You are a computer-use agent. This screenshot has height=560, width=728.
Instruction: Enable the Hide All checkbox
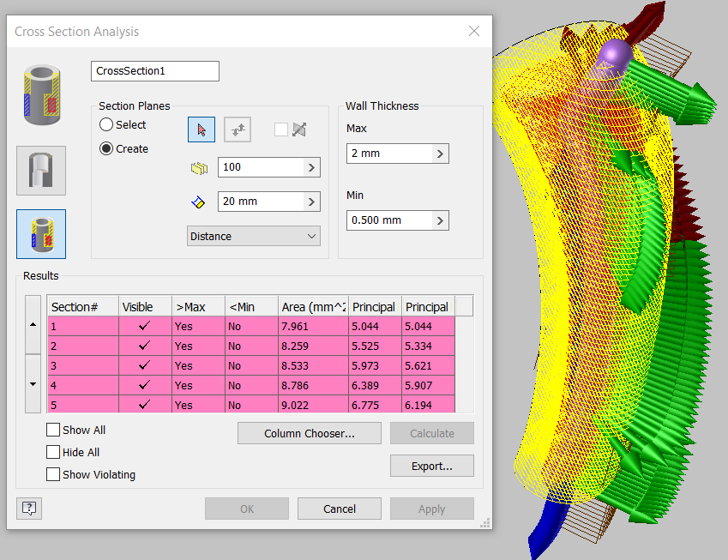[x=52, y=452]
